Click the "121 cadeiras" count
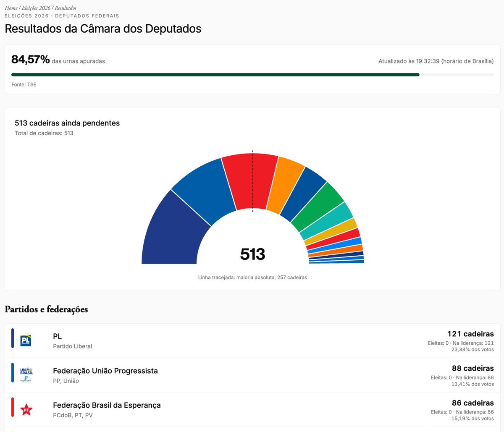 pos(470,334)
